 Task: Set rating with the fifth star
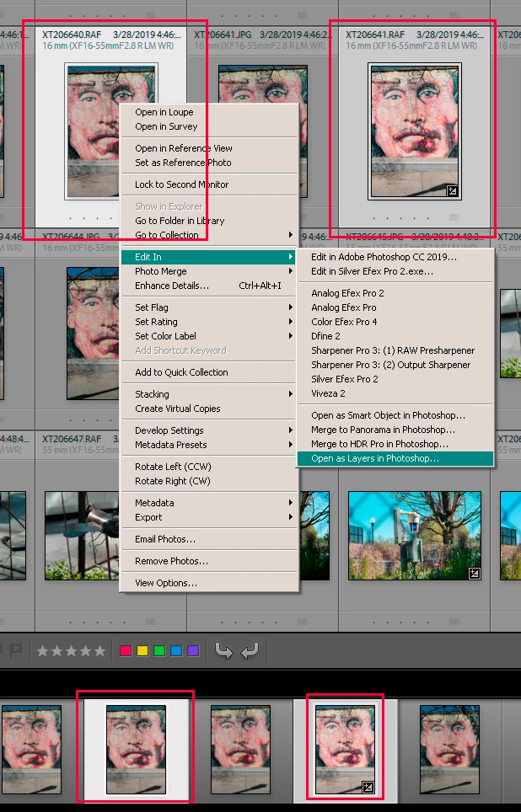click(99, 650)
